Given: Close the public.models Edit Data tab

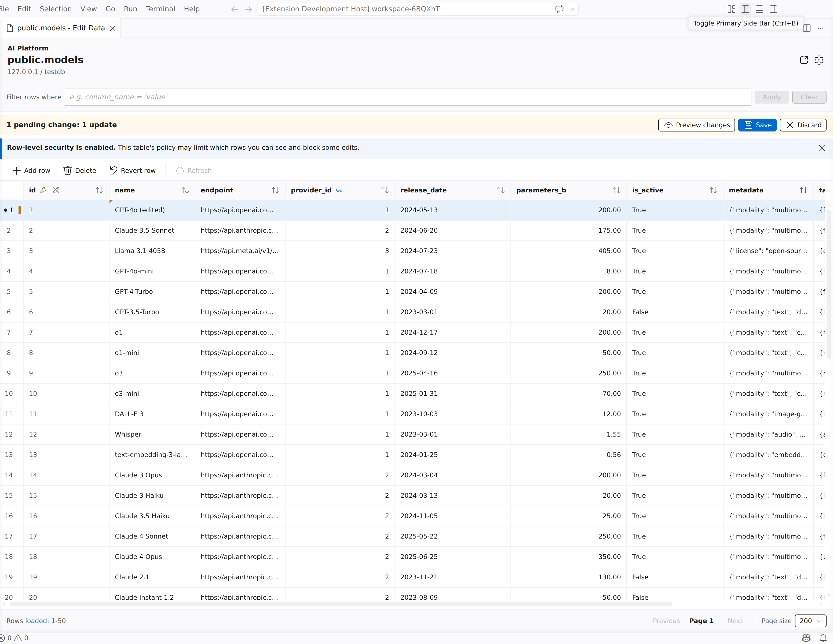Looking at the screenshot, I should coord(112,28).
